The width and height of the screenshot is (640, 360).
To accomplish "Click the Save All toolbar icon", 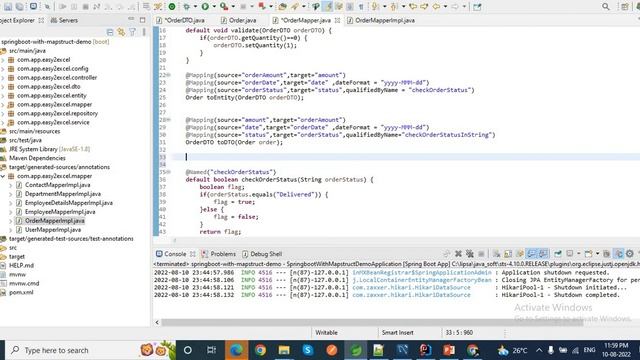I will (x=19, y=7).
